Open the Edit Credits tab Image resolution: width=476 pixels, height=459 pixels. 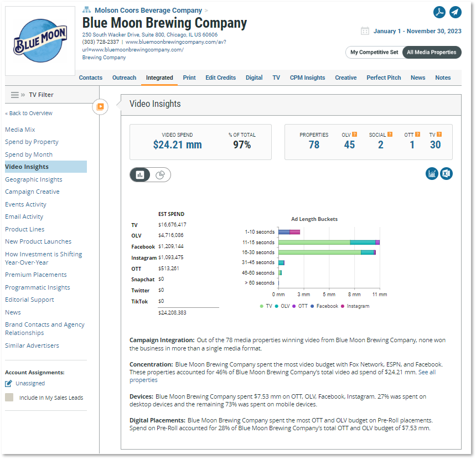click(x=221, y=78)
